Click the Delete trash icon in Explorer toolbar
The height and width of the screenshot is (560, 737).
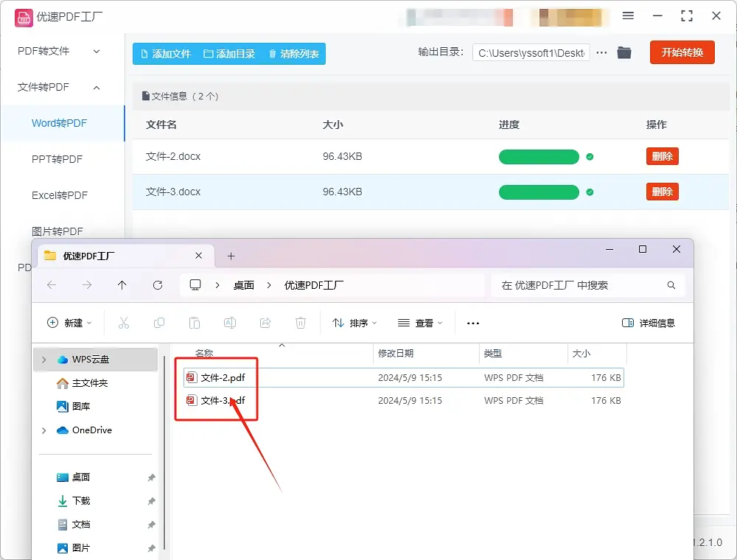301,323
